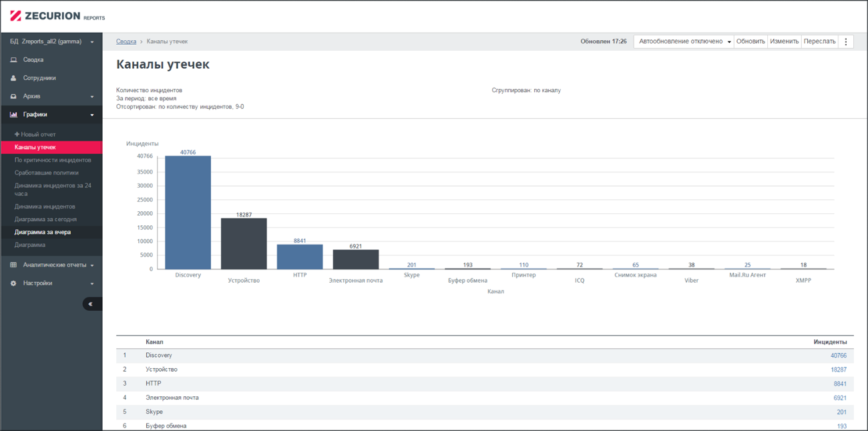Screen dimensions: 868x431
Task: Click the Настройки gear icon
Action: click(x=13, y=283)
